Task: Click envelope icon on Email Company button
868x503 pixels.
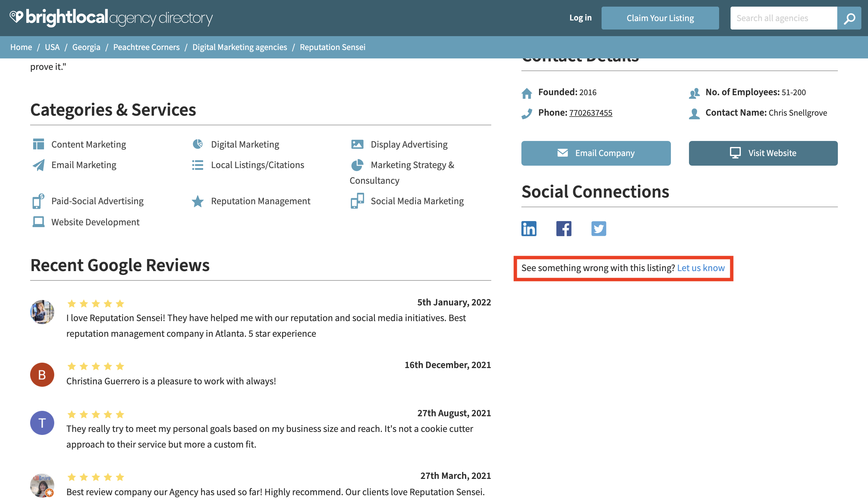Action: click(562, 152)
